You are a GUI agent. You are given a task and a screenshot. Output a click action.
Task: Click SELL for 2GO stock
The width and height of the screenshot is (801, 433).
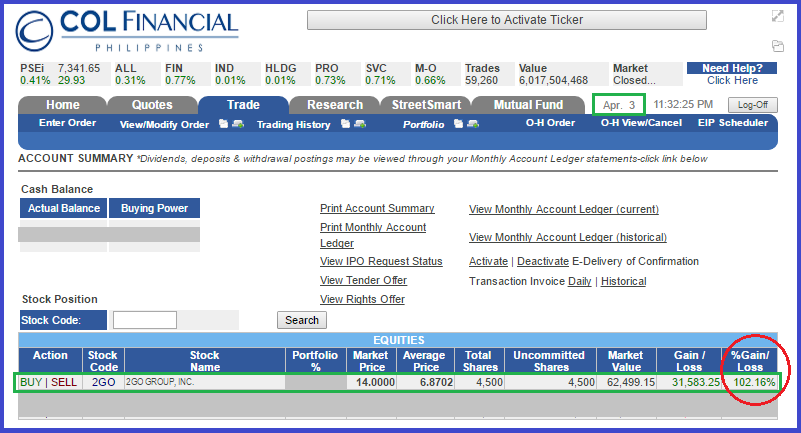pos(64,382)
